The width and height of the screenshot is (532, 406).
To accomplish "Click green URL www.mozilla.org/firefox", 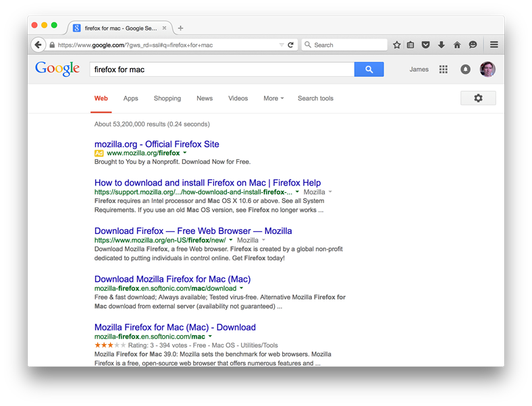I will (x=143, y=153).
